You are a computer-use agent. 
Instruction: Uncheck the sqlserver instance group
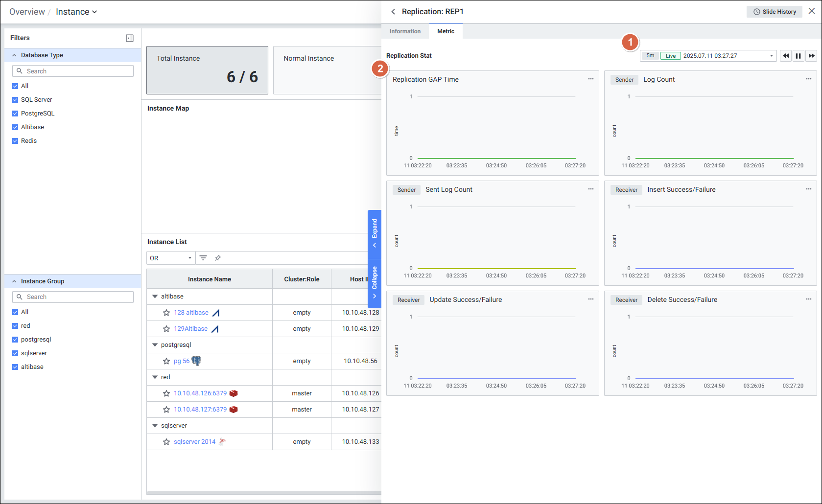click(x=15, y=353)
